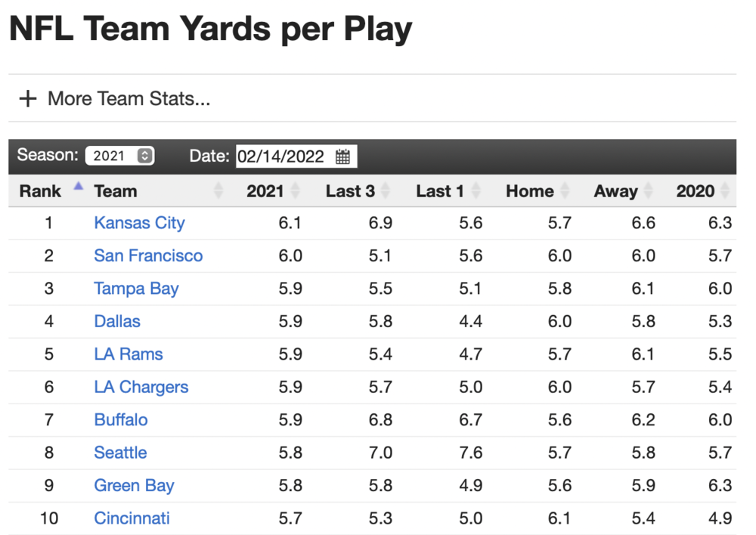Image resolution: width=756 pixels, height=535 pixels.
Task: Select the Buffalo team link
Action: [121, 420]
